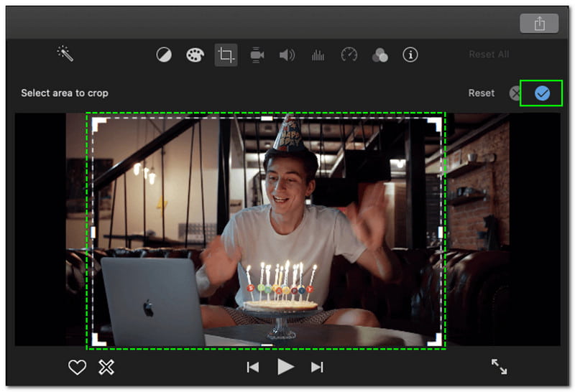Click the bottom-right crop corner handle

(x=435, y=340)
